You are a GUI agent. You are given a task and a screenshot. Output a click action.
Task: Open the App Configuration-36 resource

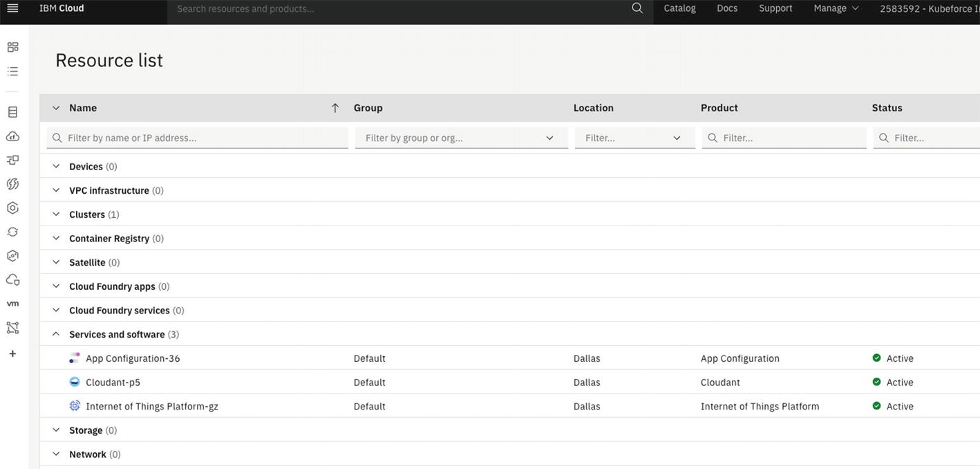coord(133,358)
